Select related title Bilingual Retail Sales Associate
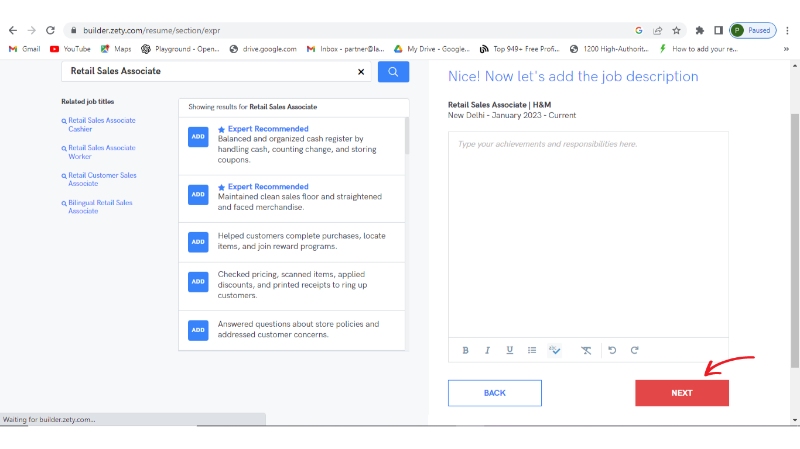Image resolution: width=800 pixels, height=449 pixels. pyautogui.click(x=100, y=207)
